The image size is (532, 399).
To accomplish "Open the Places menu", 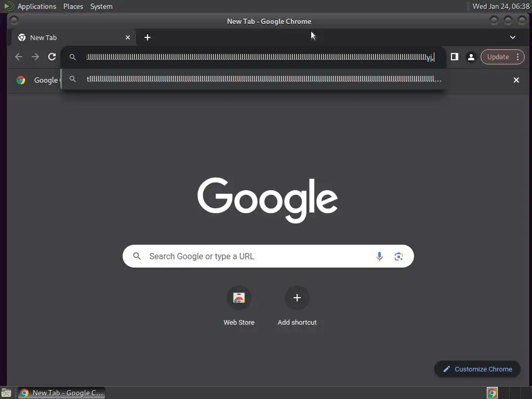I will (73, 6).
